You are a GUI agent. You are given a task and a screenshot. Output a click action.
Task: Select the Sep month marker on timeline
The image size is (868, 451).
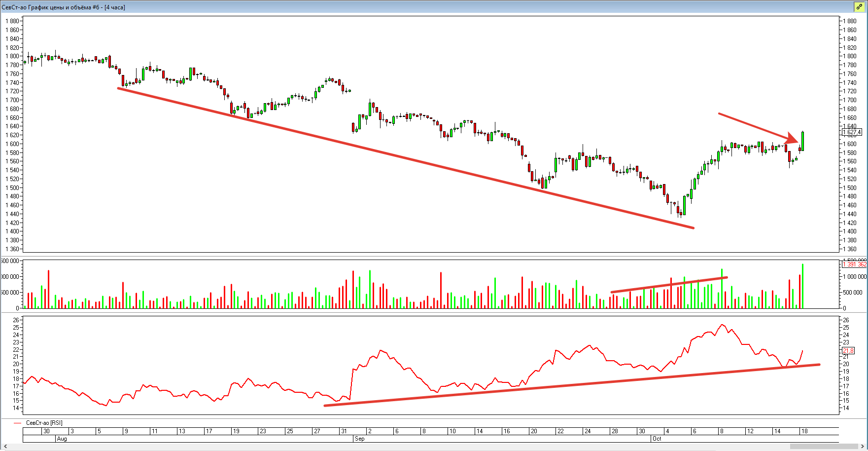[359, 439]
